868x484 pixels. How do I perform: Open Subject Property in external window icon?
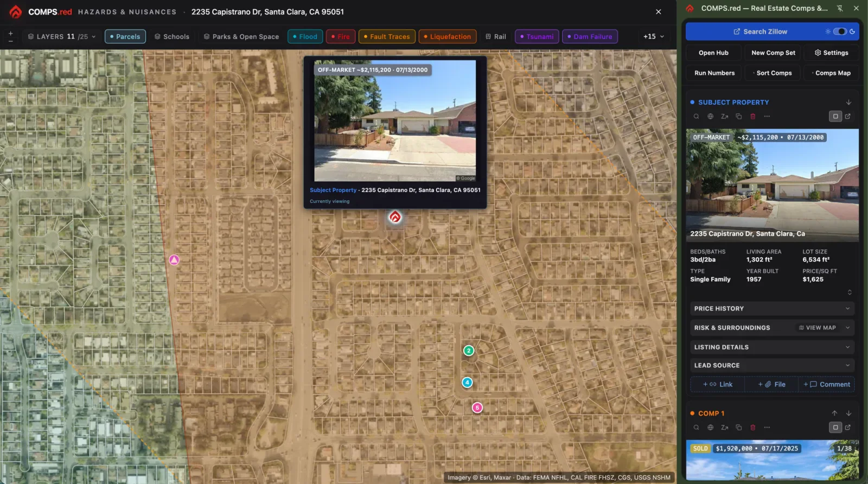(848, 116)
